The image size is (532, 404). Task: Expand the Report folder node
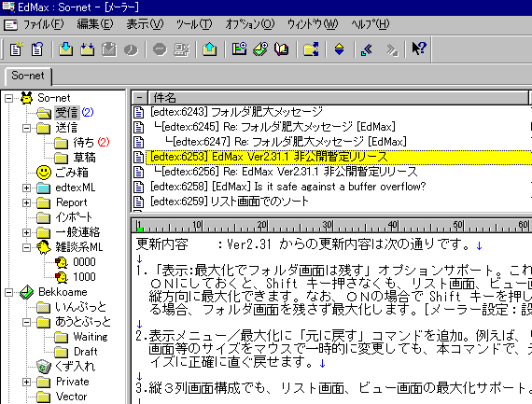(x=26, y=202)
